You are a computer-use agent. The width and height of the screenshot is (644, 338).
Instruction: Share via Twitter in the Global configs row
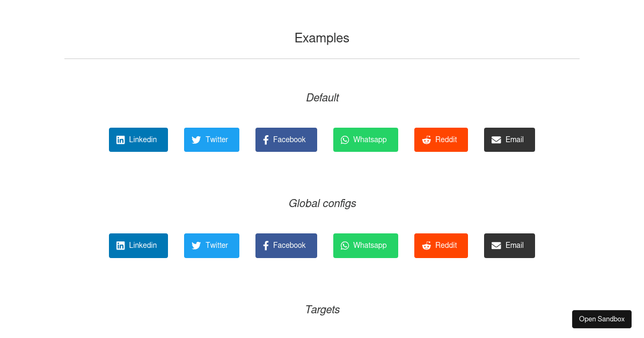211,245
